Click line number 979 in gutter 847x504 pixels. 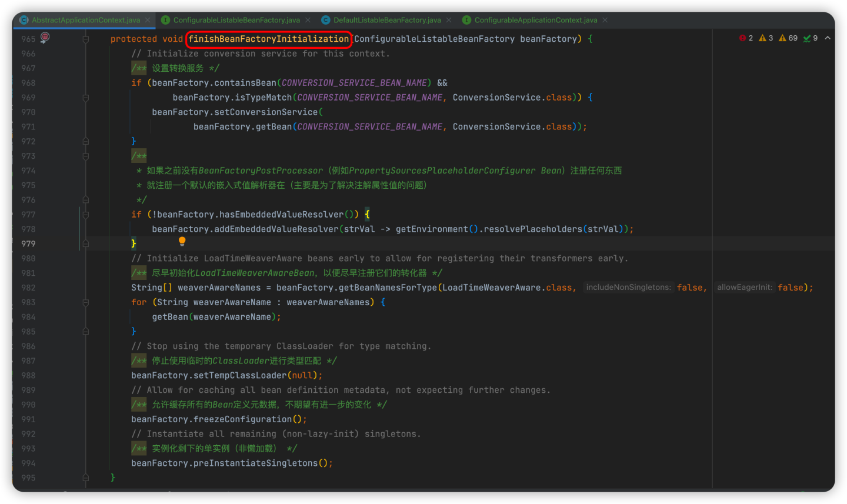[x=28, y=243]
